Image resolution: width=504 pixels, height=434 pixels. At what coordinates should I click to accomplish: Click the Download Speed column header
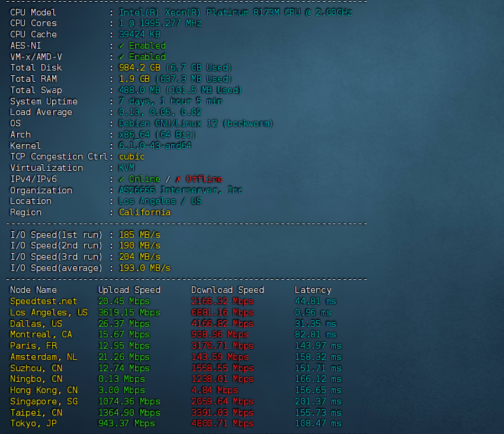(x=227, y=290)
